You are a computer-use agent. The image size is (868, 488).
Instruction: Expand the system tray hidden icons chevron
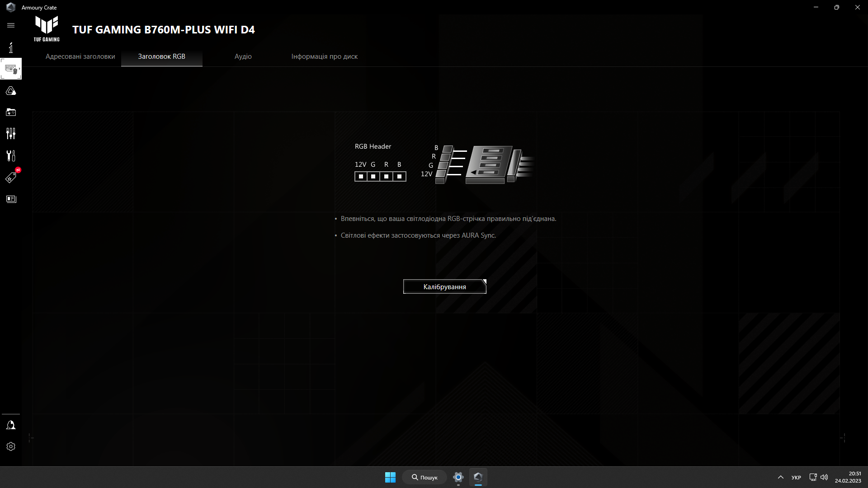780,477
